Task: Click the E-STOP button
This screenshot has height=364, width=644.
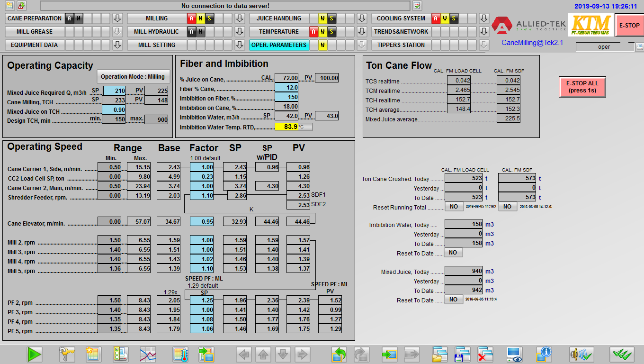Action: coord(629,26)
